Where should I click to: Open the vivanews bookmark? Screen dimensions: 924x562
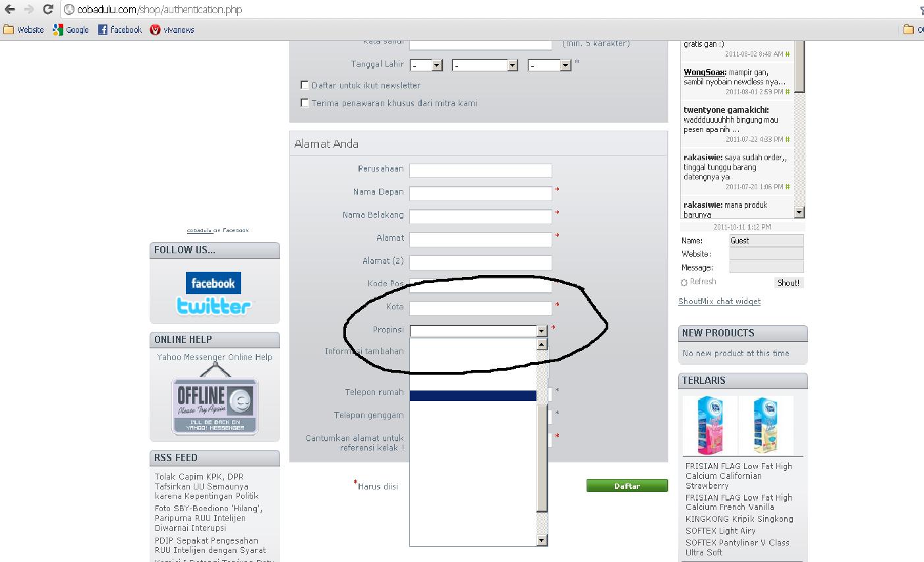point(172,30)
